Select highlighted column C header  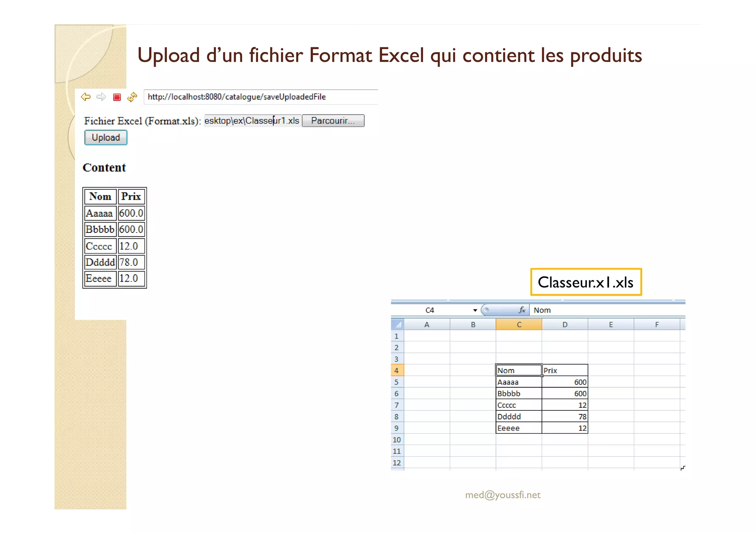pos(519,324)
